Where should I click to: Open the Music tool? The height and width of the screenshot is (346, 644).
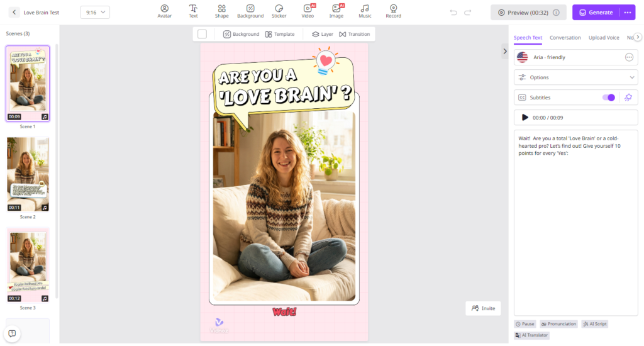(x=365, y=11)
